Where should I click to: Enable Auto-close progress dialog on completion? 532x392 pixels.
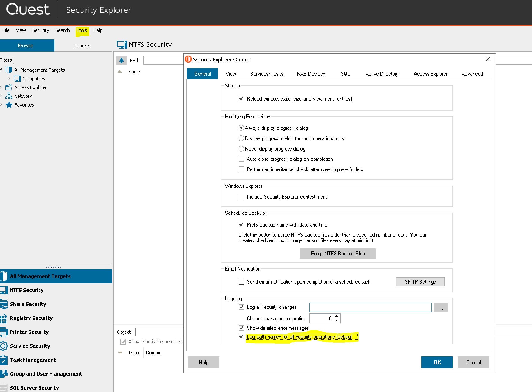coord(241,159)
